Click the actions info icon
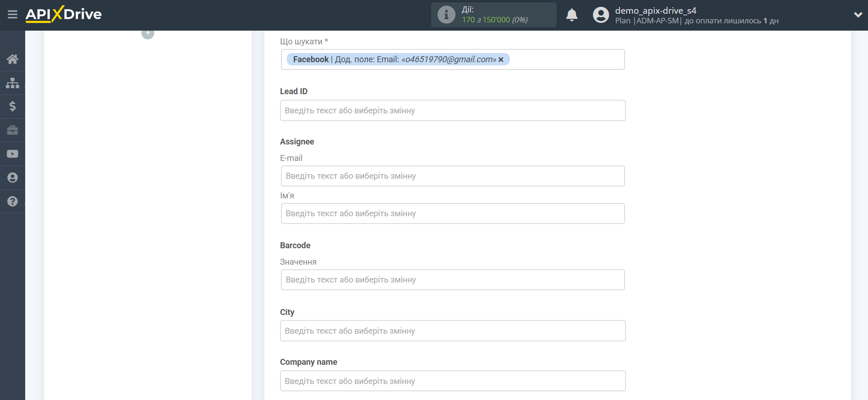Image resolution: width=868 pixels, height=400 pixels. [446, 15]
